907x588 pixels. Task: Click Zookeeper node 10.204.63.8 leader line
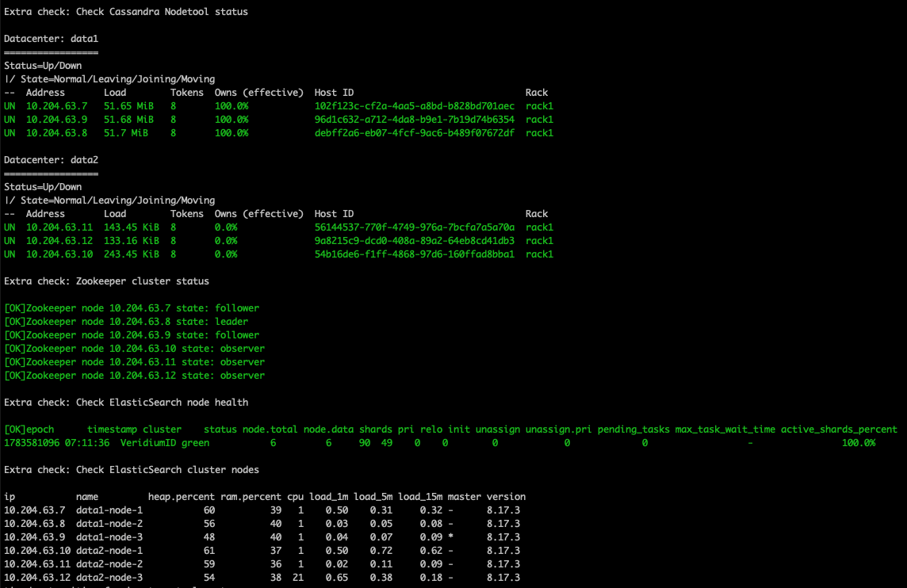coord(126,322)
